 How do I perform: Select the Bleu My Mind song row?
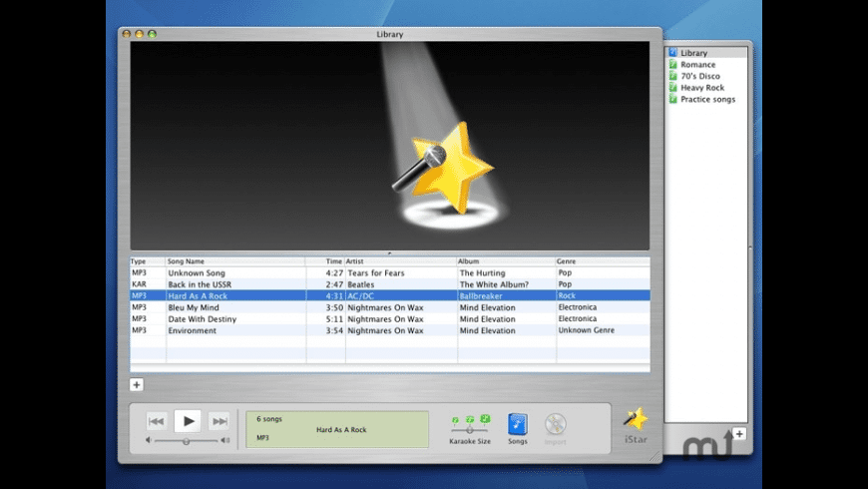389,307
